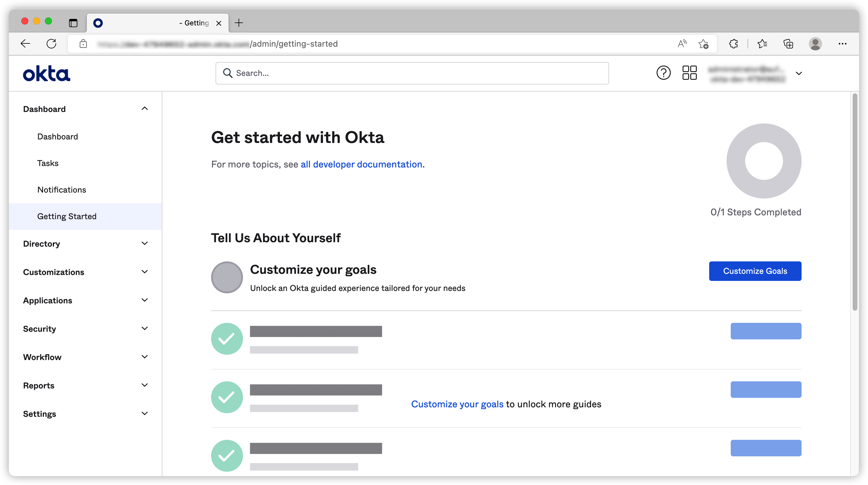The image size is (868, 485).
Task: Click the browser extensions puzzle icon
Action: (x=733, y=44)
